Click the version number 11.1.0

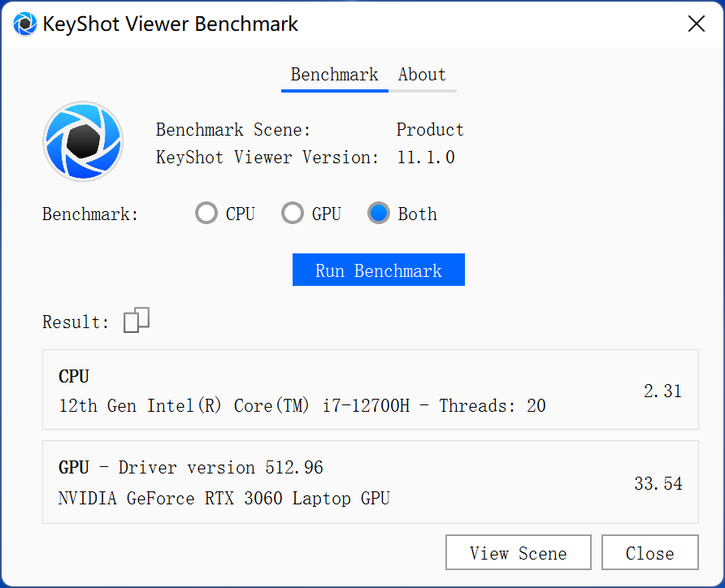tap(426, 158)
